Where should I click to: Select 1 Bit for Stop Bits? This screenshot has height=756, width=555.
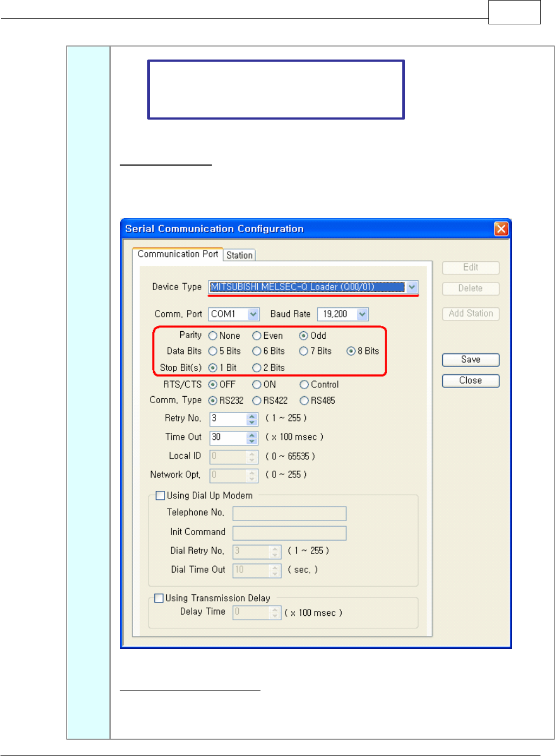coord(213,368)
